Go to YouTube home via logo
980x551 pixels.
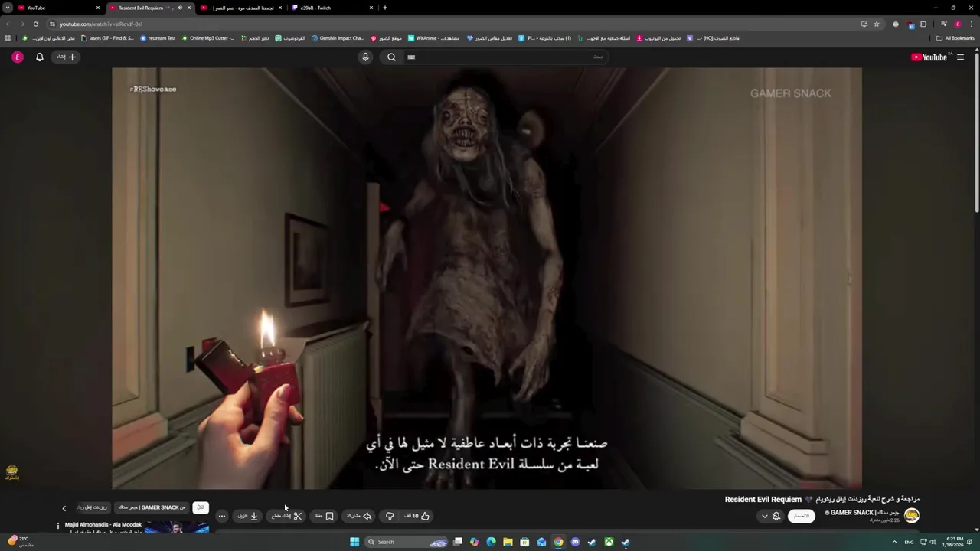[x=930, y=57]
